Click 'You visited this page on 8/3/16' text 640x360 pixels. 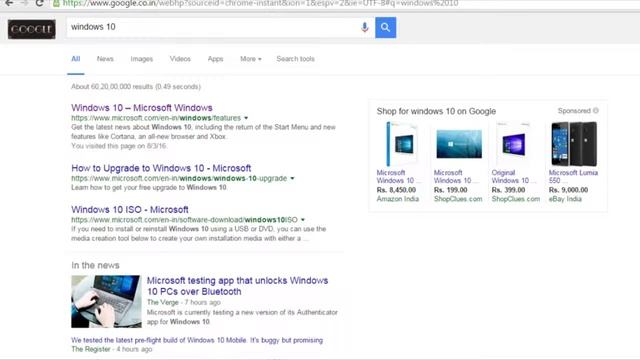[x=119, y=146]
